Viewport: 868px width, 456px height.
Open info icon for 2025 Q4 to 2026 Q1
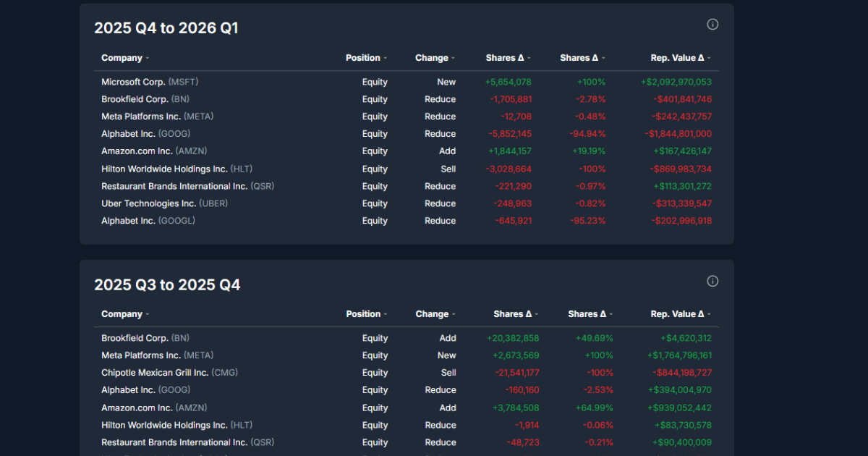[712, 25]
